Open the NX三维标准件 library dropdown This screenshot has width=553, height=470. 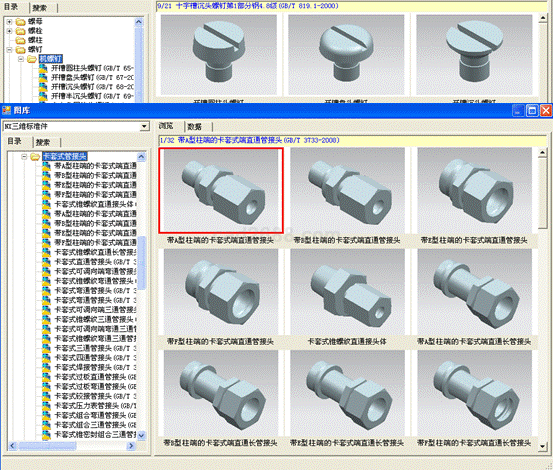point(144,126)
